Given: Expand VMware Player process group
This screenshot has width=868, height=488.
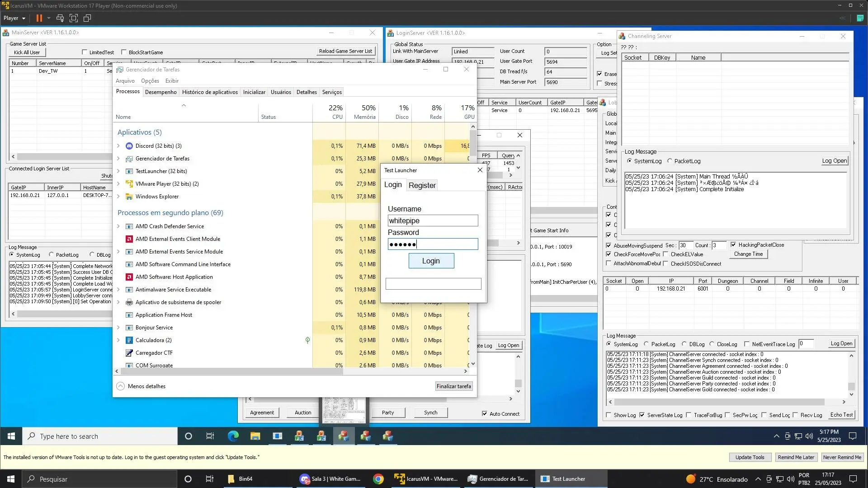Looking at the screenshot, I should pos(118,184).
